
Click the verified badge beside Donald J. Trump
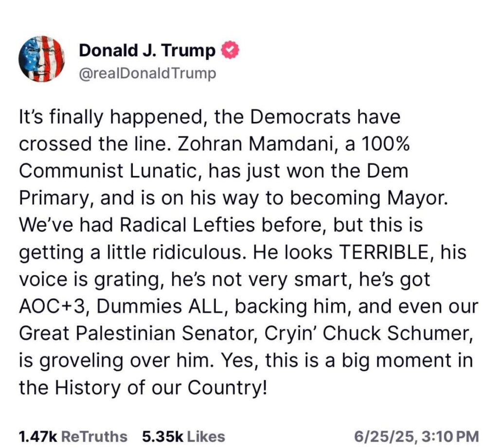tap(230, 50)
